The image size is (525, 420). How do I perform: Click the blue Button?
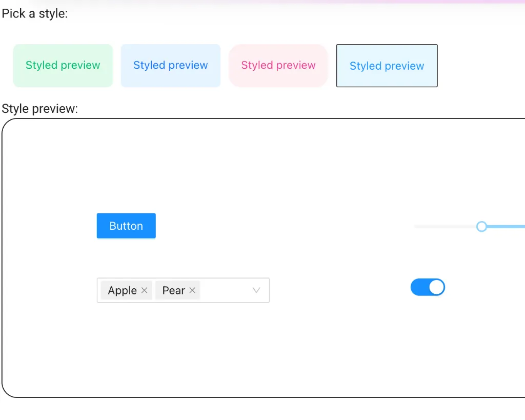click(126, 226)
